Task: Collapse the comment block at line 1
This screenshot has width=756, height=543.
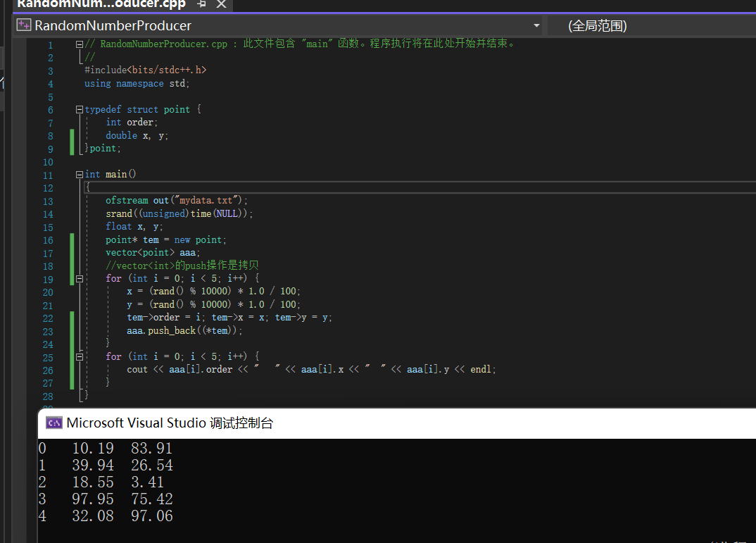Action: pyautogui.click(x=80, y=44)
